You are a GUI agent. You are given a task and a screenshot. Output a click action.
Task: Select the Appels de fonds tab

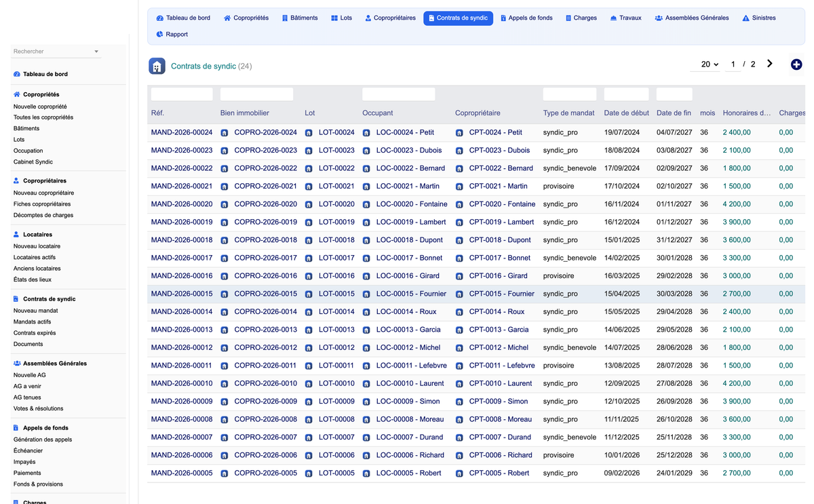[x=526, y=18]
